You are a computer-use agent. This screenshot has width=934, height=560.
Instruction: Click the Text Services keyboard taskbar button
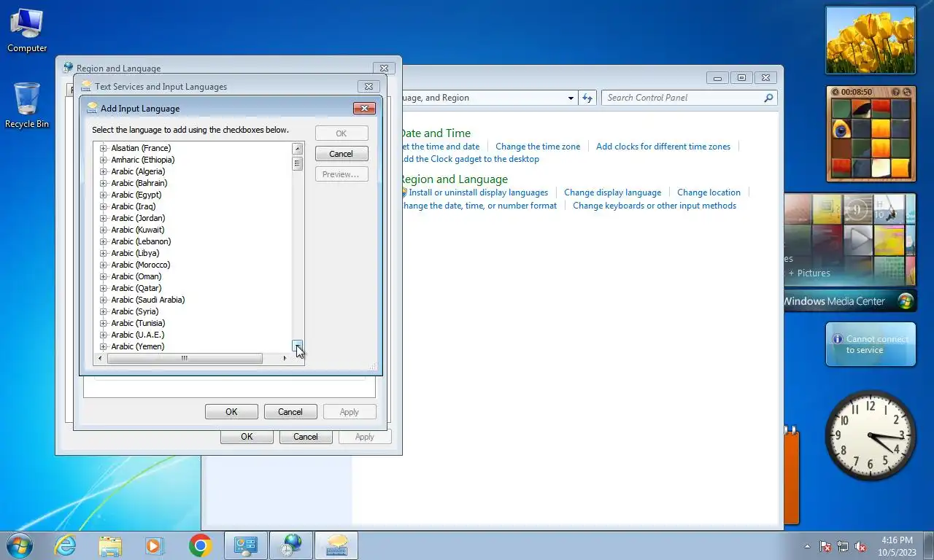click(x=336, y=545)
